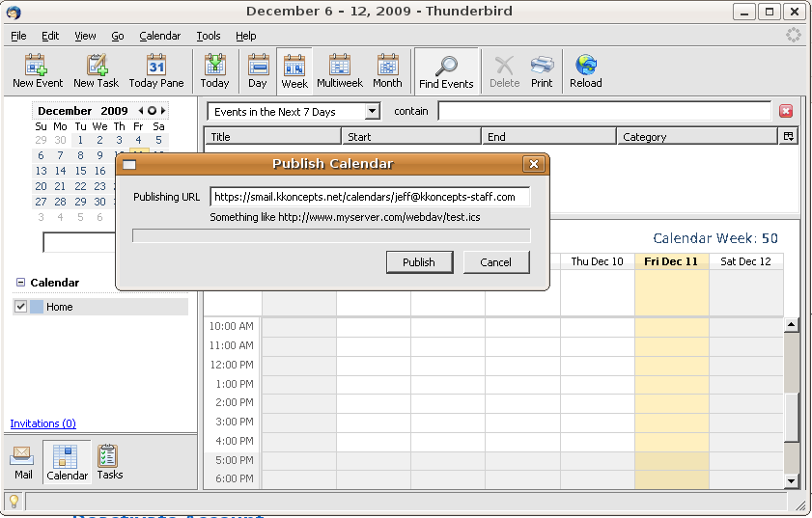The height and width of the screenshot is (518, 812).
Task: Switch to Month view
Action: (387, 70)
